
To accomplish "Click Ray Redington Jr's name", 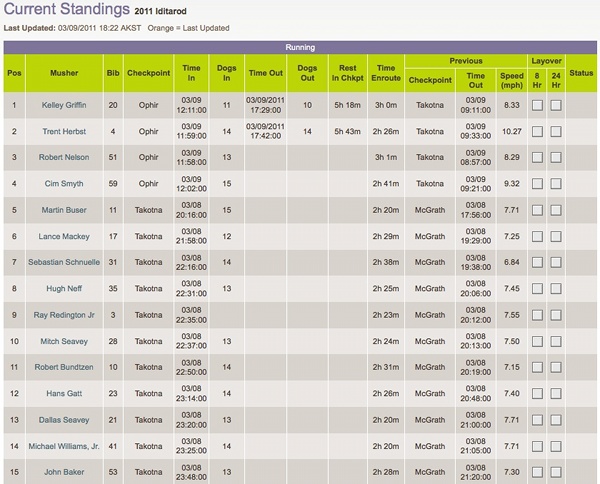I will click(64, 315).
